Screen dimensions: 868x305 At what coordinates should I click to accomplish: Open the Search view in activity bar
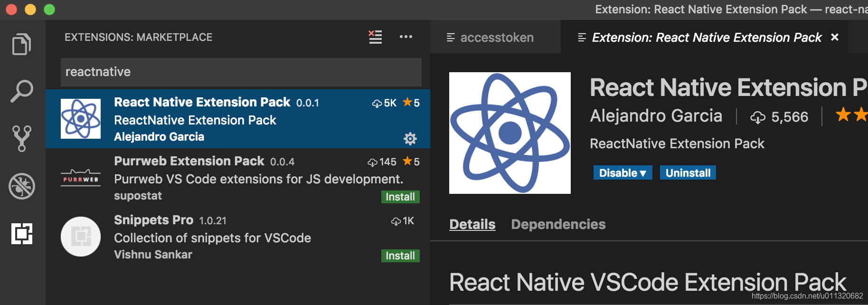22,91
